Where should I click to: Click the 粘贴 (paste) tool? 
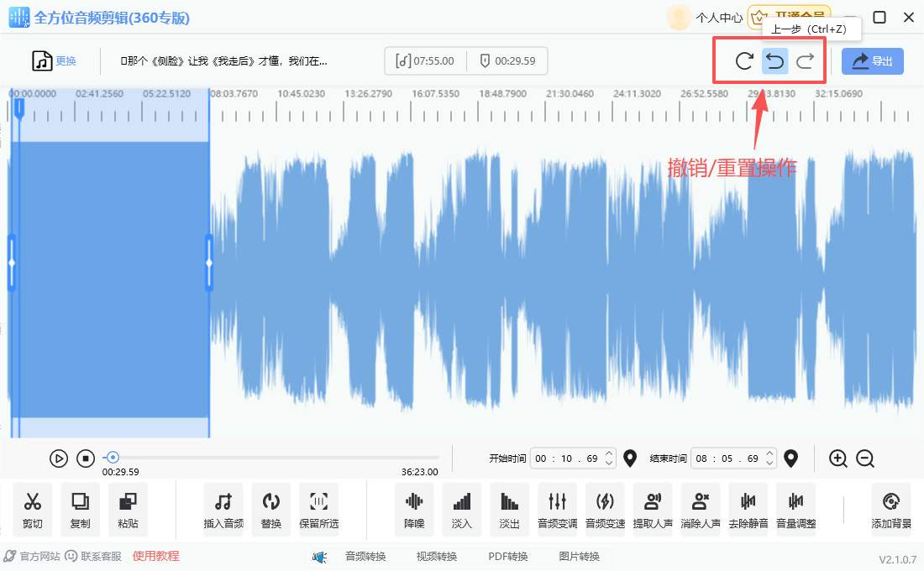click(128, 509)
